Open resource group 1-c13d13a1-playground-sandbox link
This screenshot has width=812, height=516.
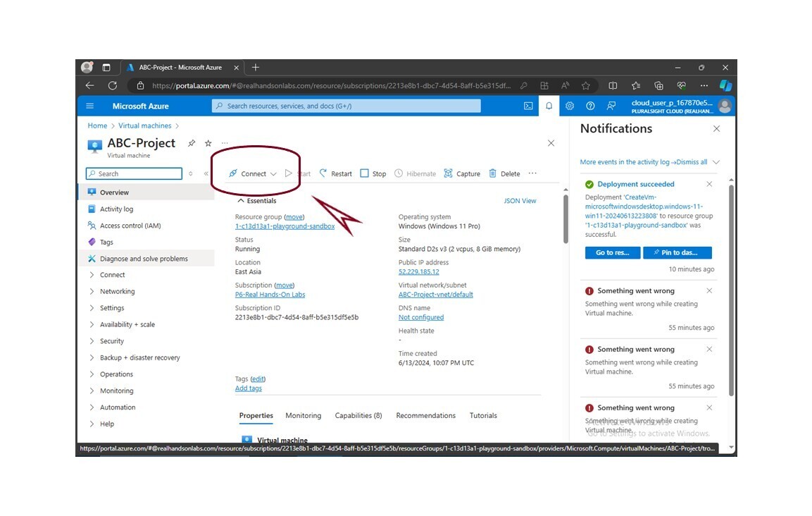tap(285, 226)
